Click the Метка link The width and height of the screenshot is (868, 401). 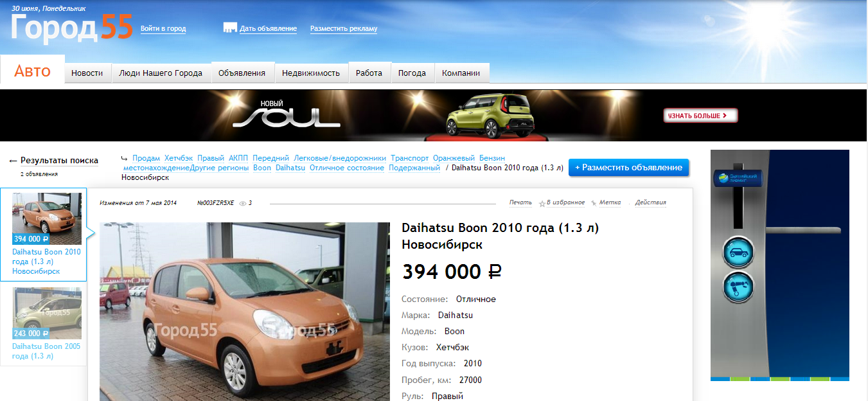click(x=610, y=202)
